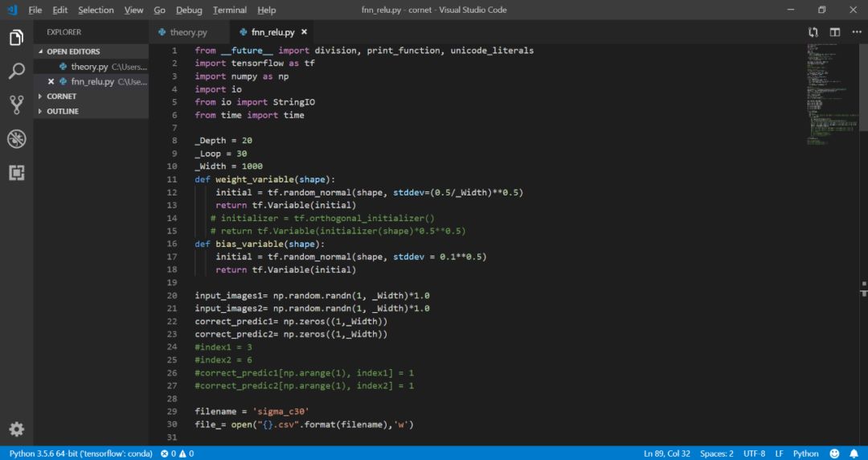Change line endings via LF status item
This screenshot has width=868, height=460.
(x=779, y=454)
